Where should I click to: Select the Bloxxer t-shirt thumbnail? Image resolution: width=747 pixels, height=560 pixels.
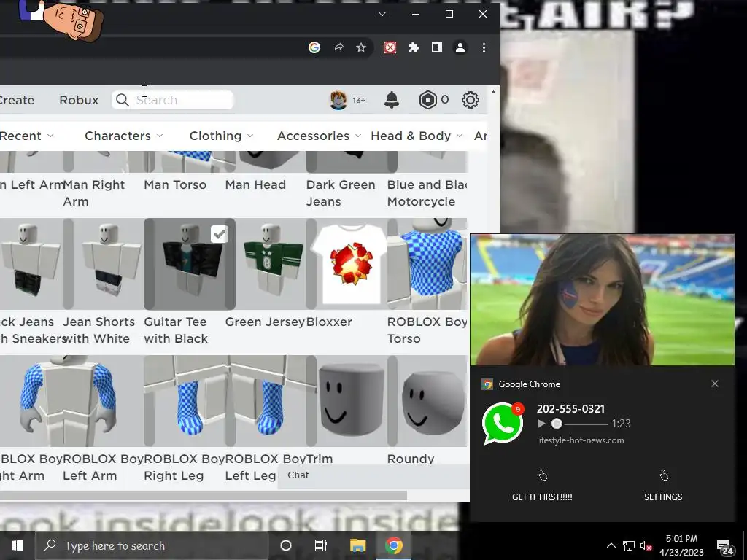(x=352, y=264)
